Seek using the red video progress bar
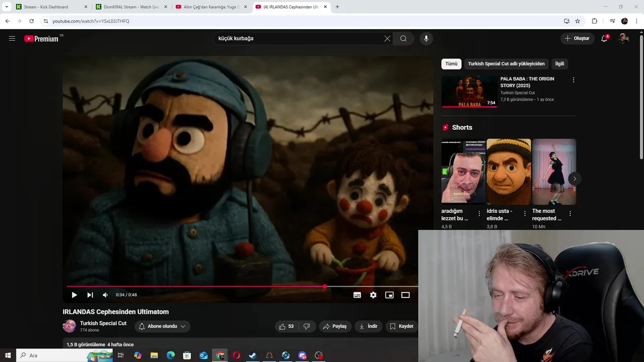The width and height of the screenshot is (644, 362). [x=242, y=287]
